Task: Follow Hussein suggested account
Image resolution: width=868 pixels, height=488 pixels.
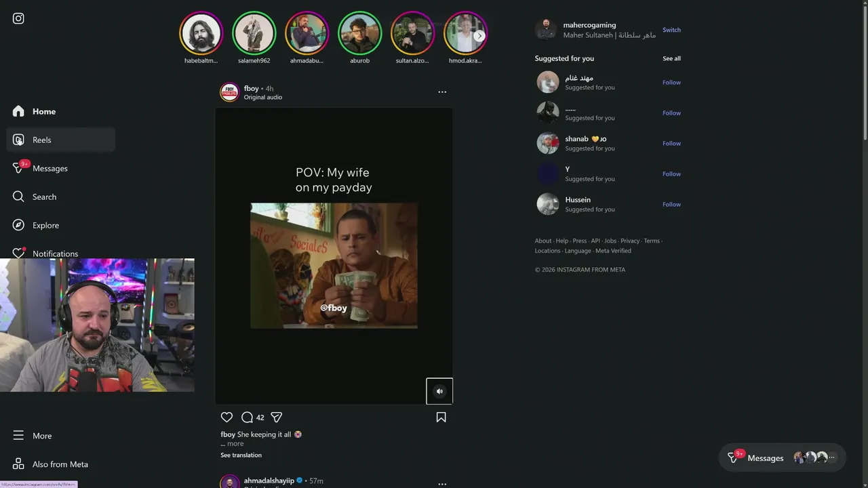Action: [671, 205]
